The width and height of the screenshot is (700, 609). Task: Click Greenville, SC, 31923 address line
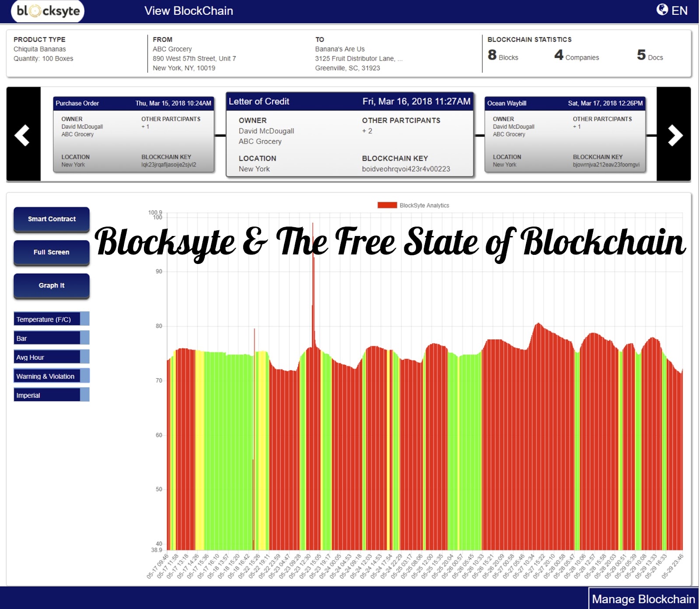pyautogui.click(x=348, y=68)
